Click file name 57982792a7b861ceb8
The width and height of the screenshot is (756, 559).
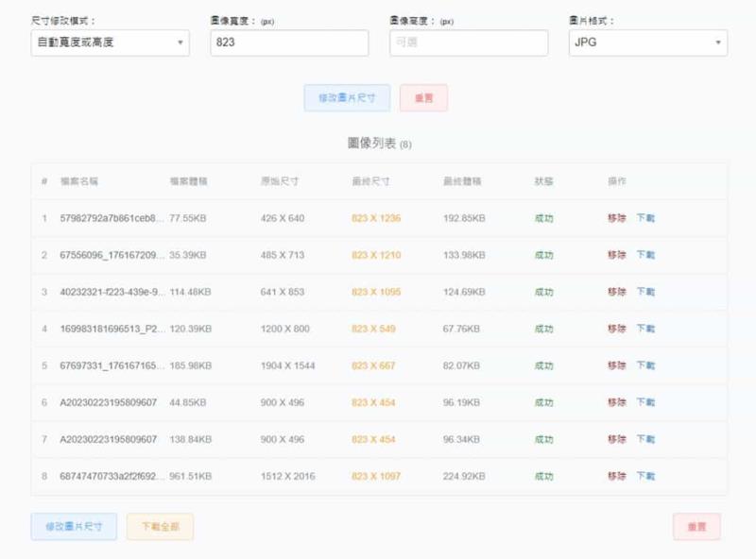[112, 218]
